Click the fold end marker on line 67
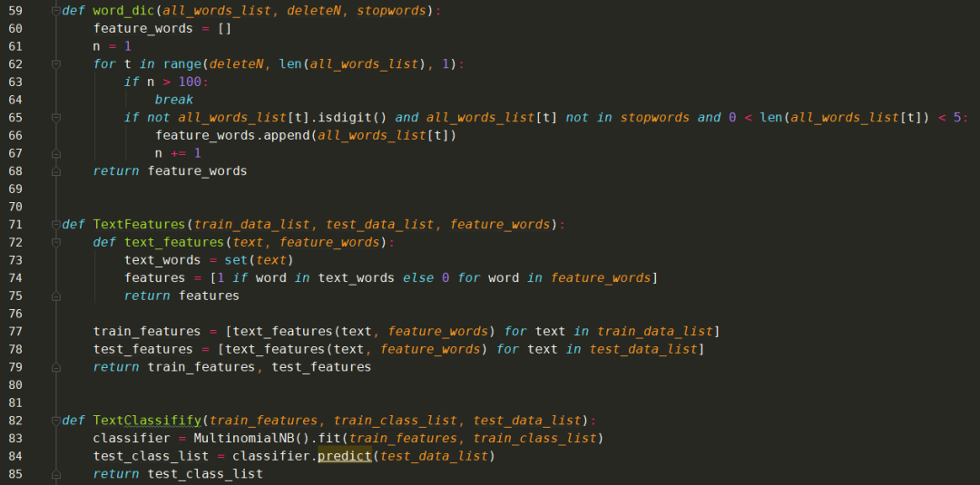Screen dimensions: 980x485 (x=56, y=153)
